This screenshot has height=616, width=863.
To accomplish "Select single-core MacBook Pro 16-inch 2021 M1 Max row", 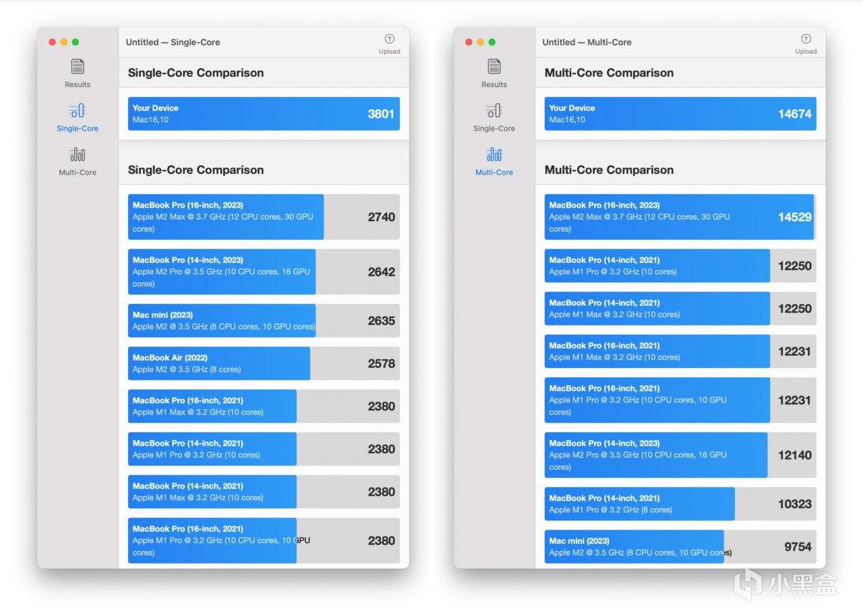I will coord(264,406).
